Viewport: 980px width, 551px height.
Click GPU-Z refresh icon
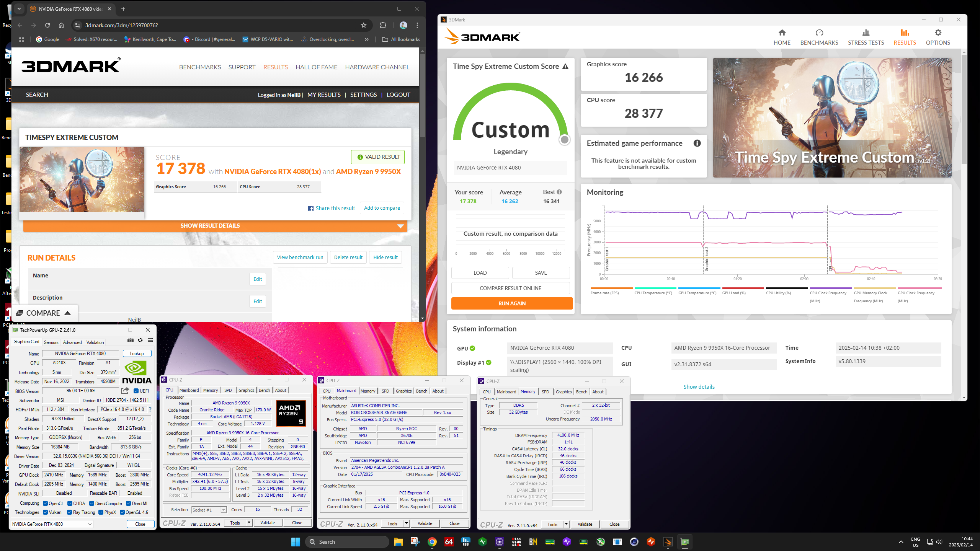coord(140,340)
